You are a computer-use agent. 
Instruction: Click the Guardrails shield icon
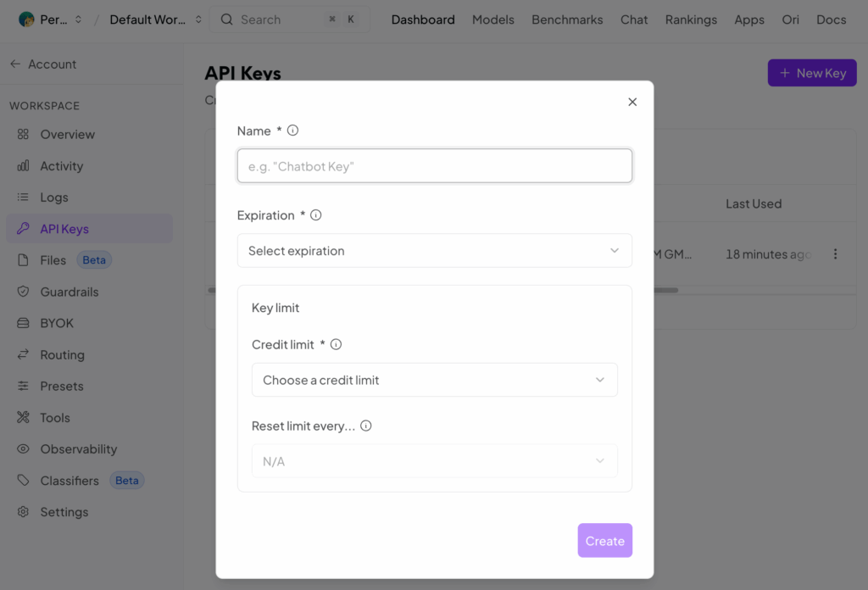point(23,291)
